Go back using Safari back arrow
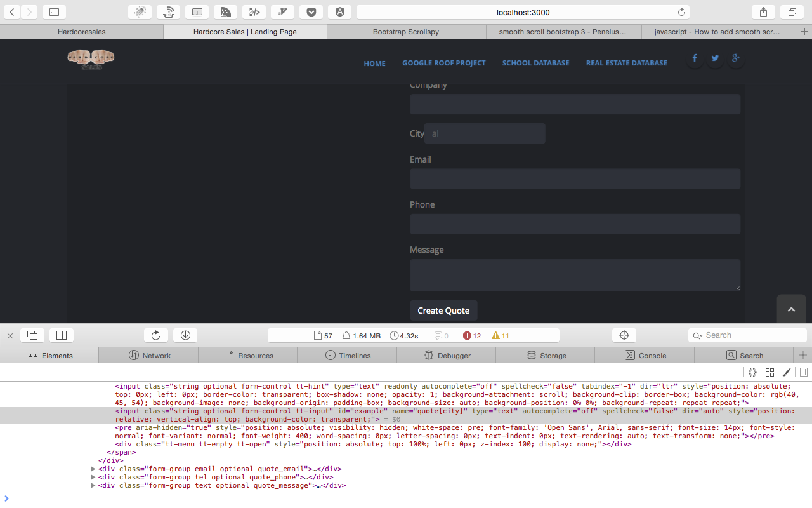This screenshot has height=508, width=812. point(12,12)
